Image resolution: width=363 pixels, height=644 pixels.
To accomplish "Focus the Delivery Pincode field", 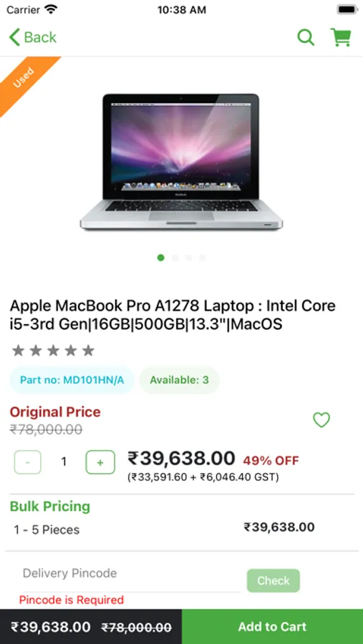I will click(x=131, y=573).
